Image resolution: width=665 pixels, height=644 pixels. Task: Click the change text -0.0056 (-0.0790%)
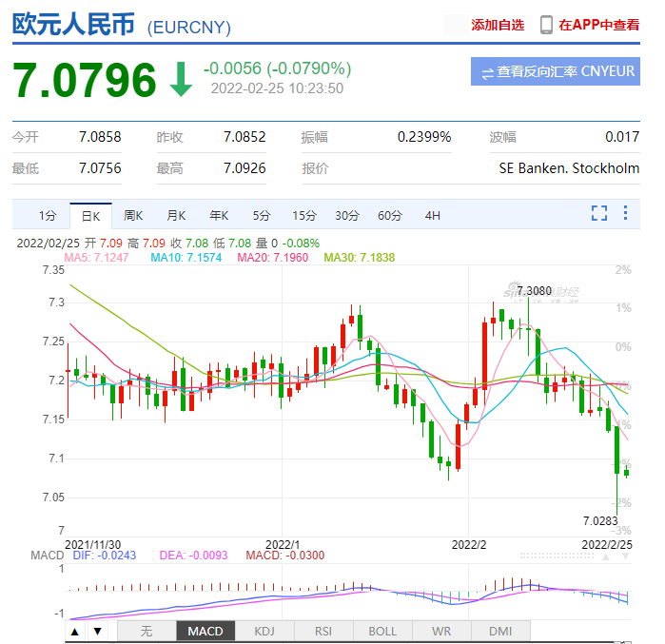278,68
